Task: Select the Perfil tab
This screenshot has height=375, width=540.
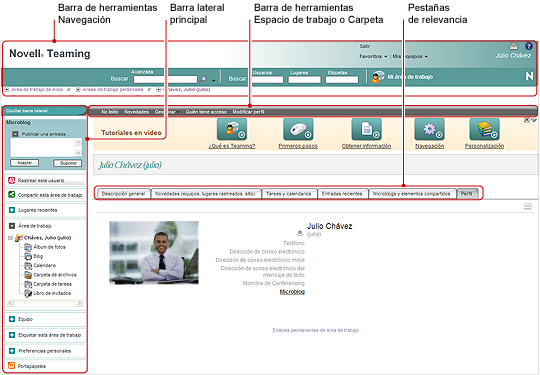Action: pyautogui.click(x=467, y=194)
